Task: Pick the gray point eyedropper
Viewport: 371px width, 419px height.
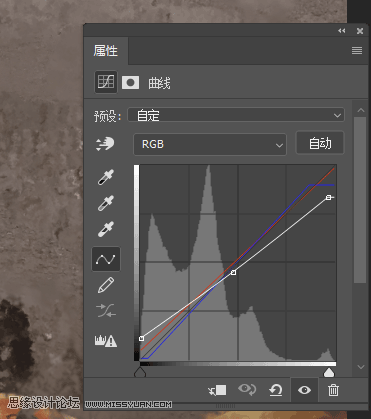Action: click(106, 203)
